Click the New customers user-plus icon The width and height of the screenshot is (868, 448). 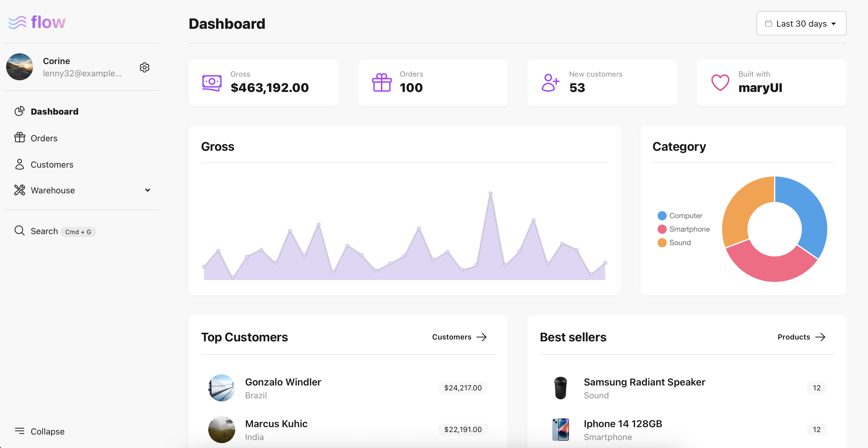[x=550, y=83]
